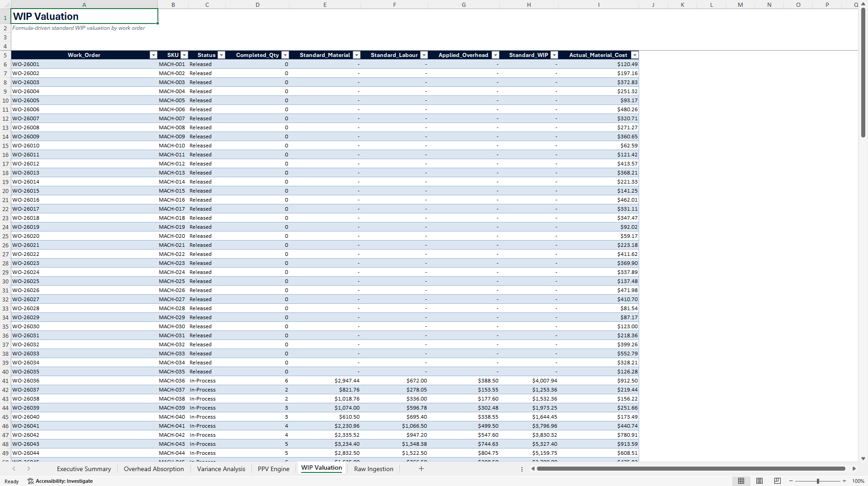Screen dimensions: 868x486
Task: Open sheet tab options three-dot menu
Action: tap(522, 469)
